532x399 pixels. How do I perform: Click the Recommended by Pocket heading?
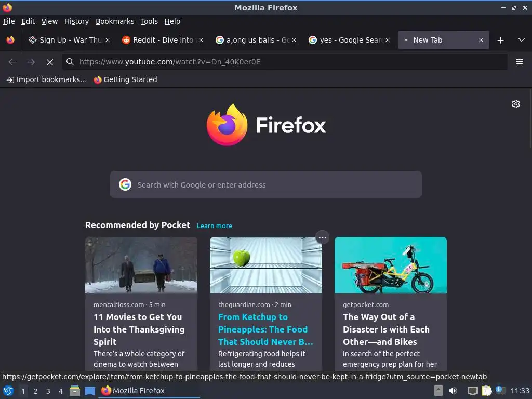point(138,225)
